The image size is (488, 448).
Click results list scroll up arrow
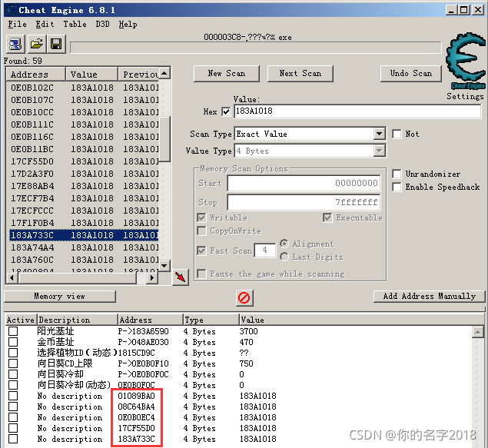[164, 73]
